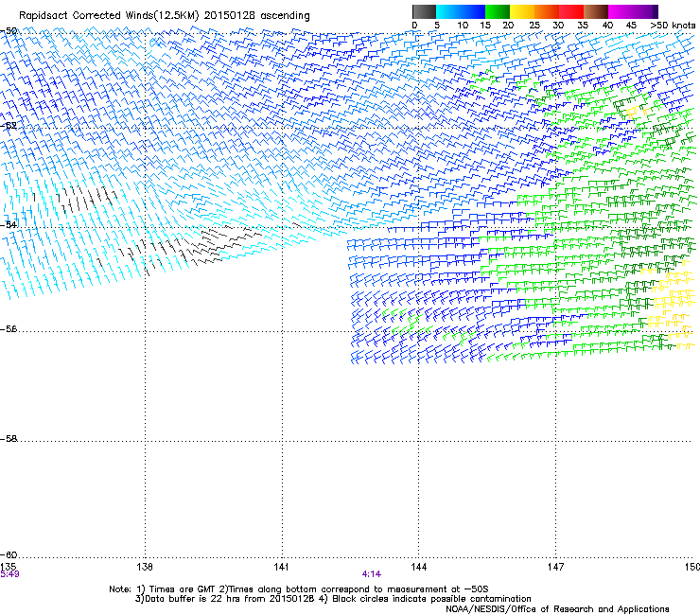
Task: Click the magenta 40-45 knots legend segment
Action: coord(621,11)
